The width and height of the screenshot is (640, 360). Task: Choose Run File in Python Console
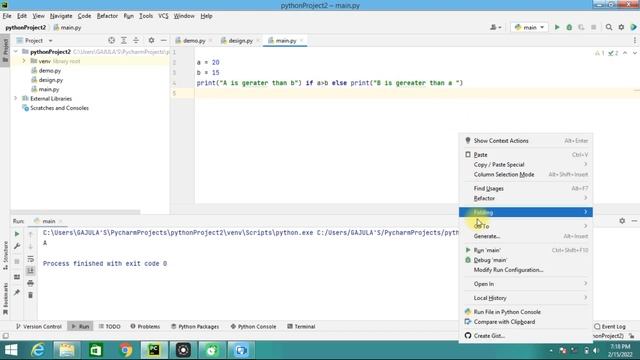click(526, 312)
